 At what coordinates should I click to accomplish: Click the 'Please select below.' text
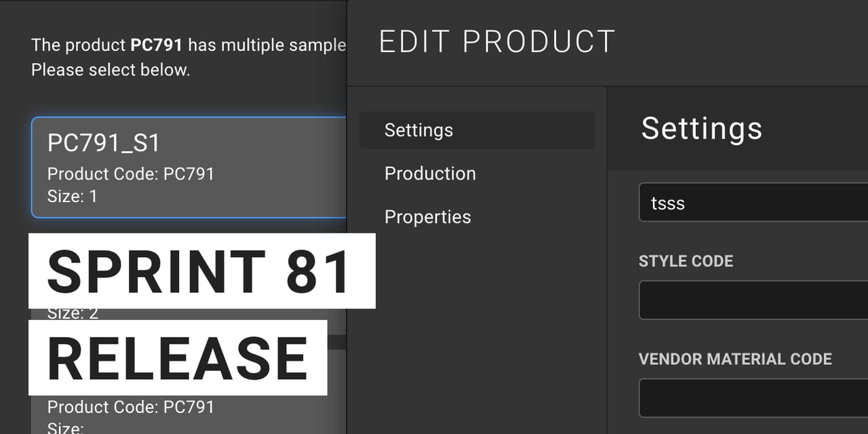click(111, 70)
